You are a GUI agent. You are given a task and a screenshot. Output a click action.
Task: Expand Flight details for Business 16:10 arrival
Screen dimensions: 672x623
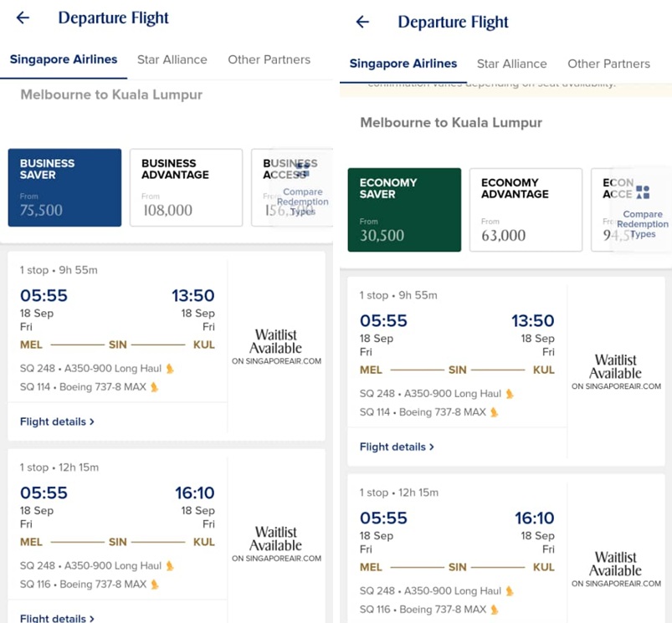57,618
